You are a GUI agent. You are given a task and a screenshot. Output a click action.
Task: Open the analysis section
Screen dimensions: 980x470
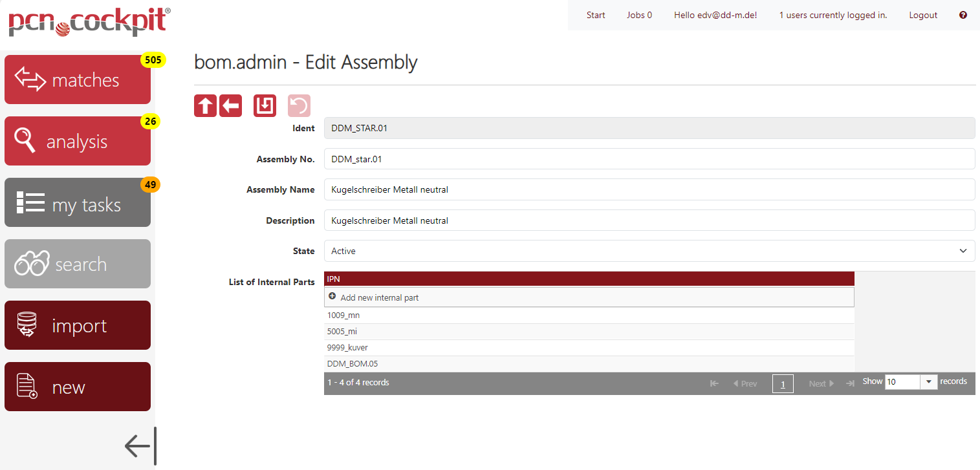78,141
